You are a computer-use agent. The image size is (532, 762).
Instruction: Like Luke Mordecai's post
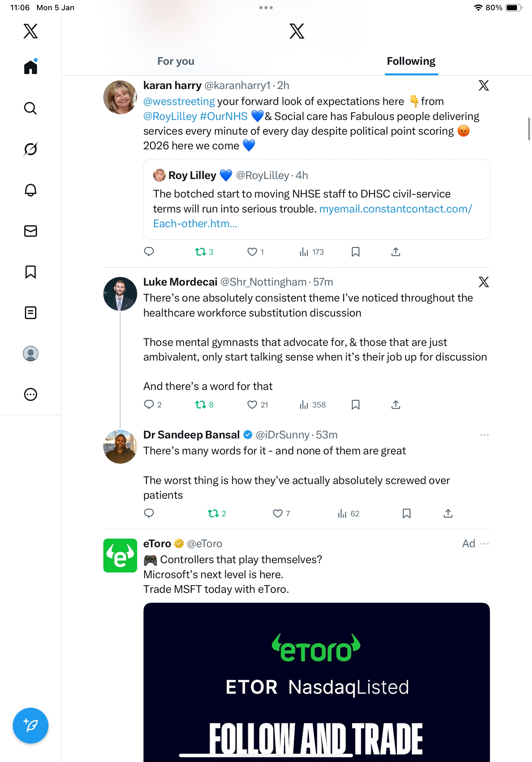tap(252, 405)
